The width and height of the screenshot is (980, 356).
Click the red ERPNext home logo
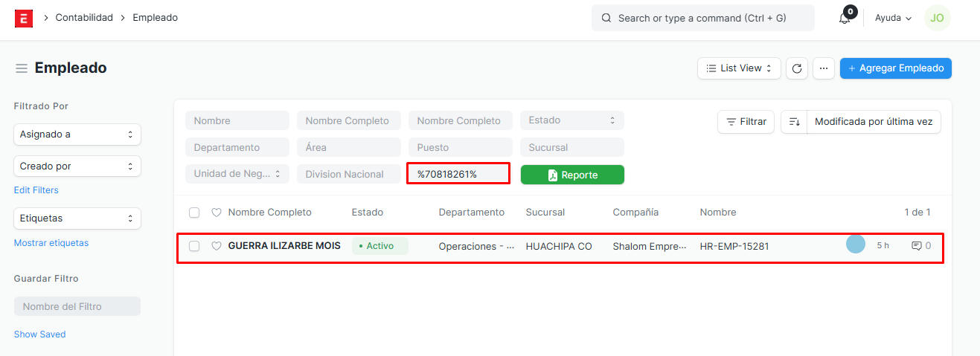coord(24,18)
